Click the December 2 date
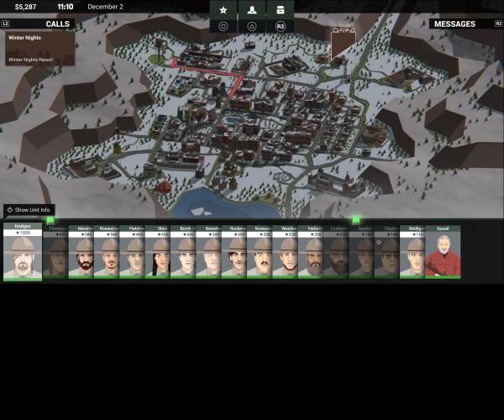The height and width of the screenshot is (420, 504). 106,7
